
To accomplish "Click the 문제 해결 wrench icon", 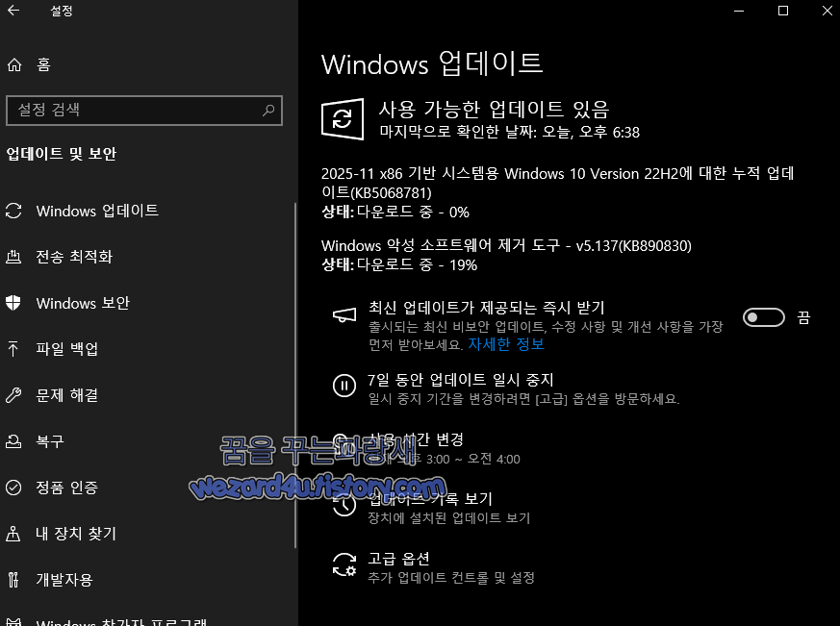I will (x=13, y=395).
